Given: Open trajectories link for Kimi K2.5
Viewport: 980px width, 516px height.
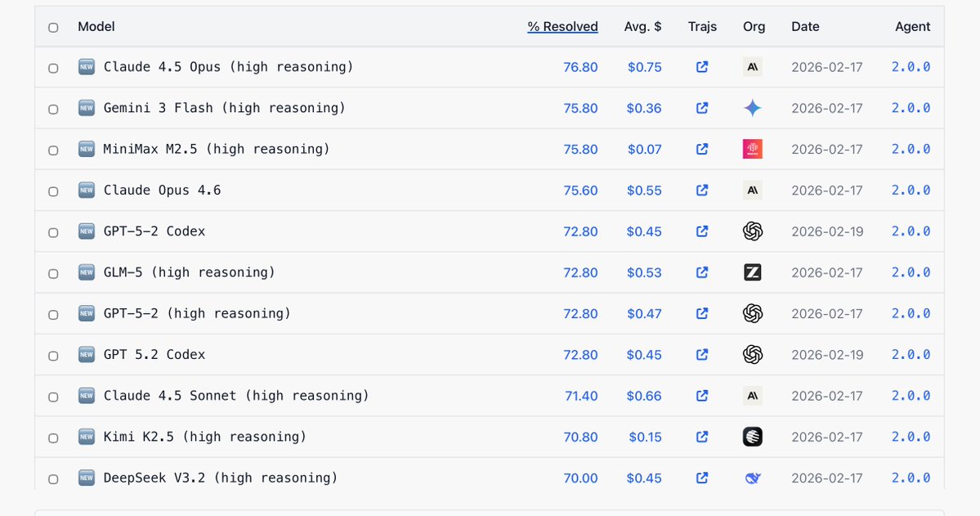Looking at the screenshot, I should [702, 437].
